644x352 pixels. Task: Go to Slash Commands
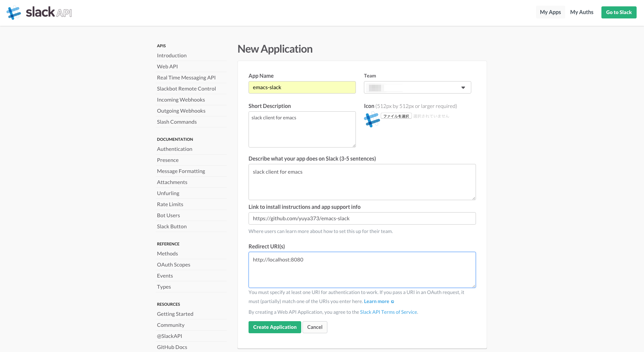[x=177, y=122]
